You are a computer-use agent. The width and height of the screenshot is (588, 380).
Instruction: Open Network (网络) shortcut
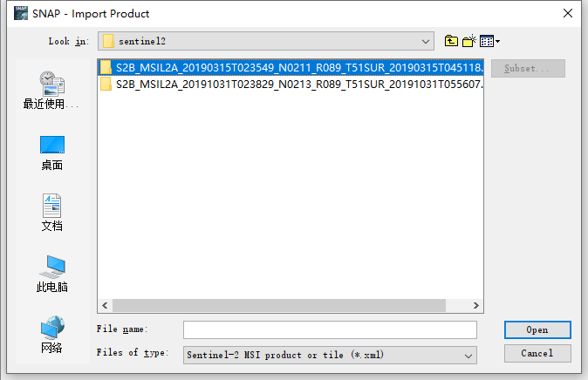pos(51,335)
